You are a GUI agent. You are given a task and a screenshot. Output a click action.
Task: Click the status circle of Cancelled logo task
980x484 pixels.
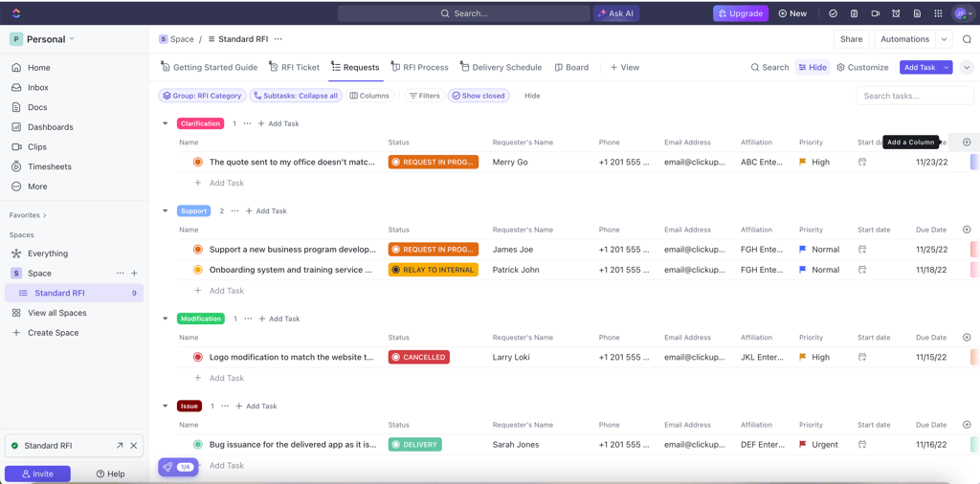[x=198, y=358]
